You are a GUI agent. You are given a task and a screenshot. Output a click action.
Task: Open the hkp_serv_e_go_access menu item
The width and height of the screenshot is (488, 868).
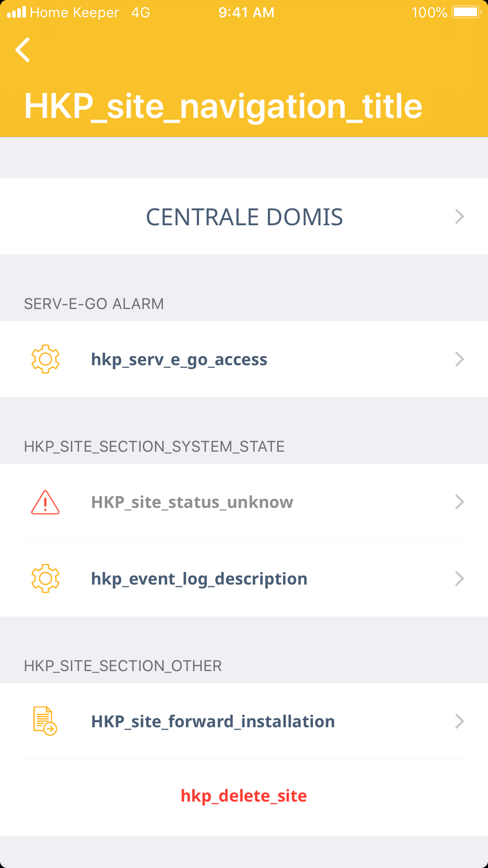pyautogui.click(x=179, y=360)
